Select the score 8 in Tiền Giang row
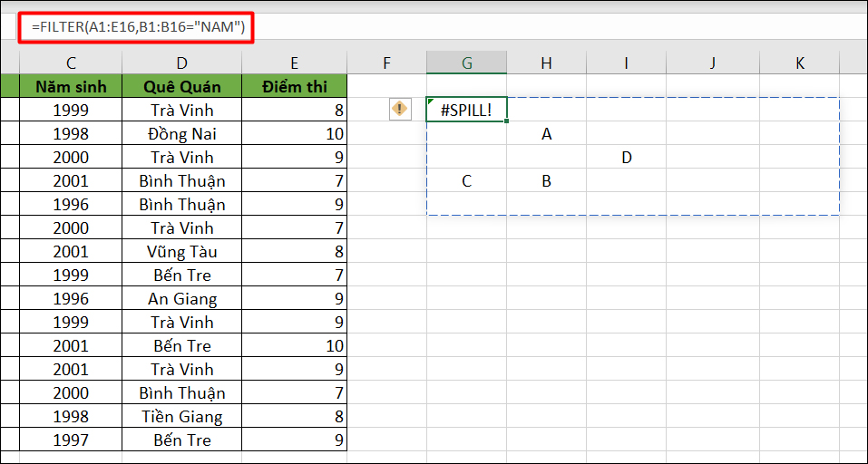 click(295, 417)
